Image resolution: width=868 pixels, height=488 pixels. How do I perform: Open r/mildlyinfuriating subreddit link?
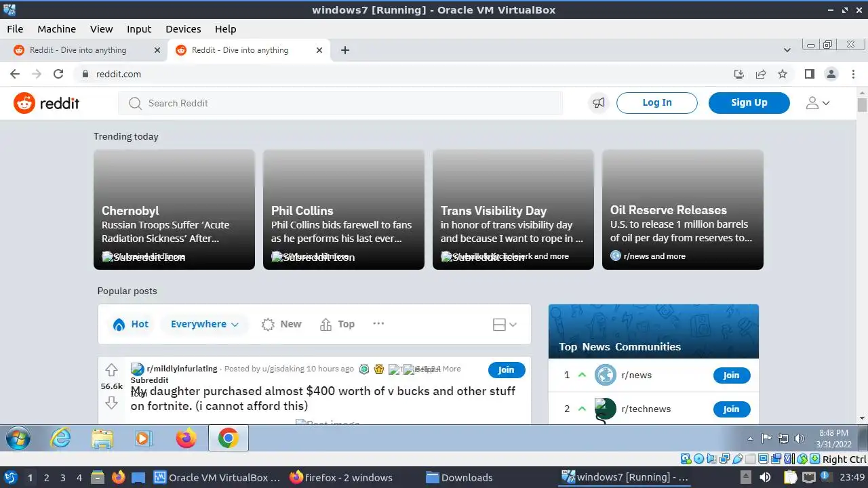coord(182,369)
